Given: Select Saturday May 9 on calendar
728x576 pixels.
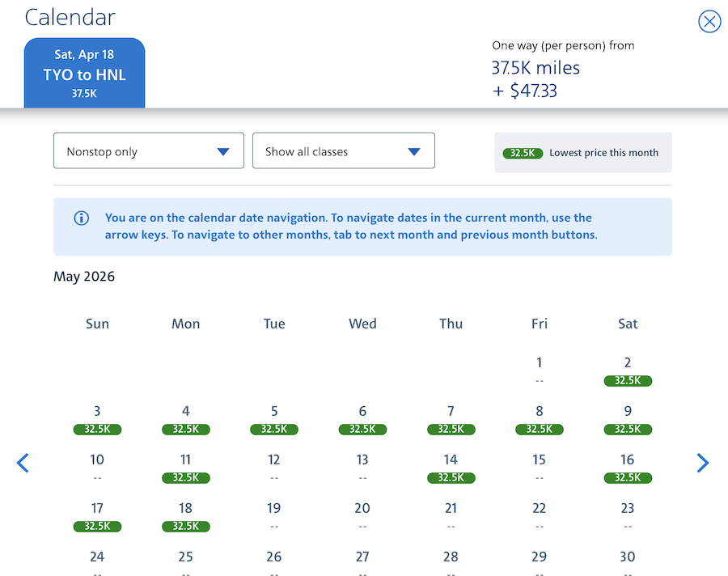Looking at the screenshot, I should [x=628, y=419].
